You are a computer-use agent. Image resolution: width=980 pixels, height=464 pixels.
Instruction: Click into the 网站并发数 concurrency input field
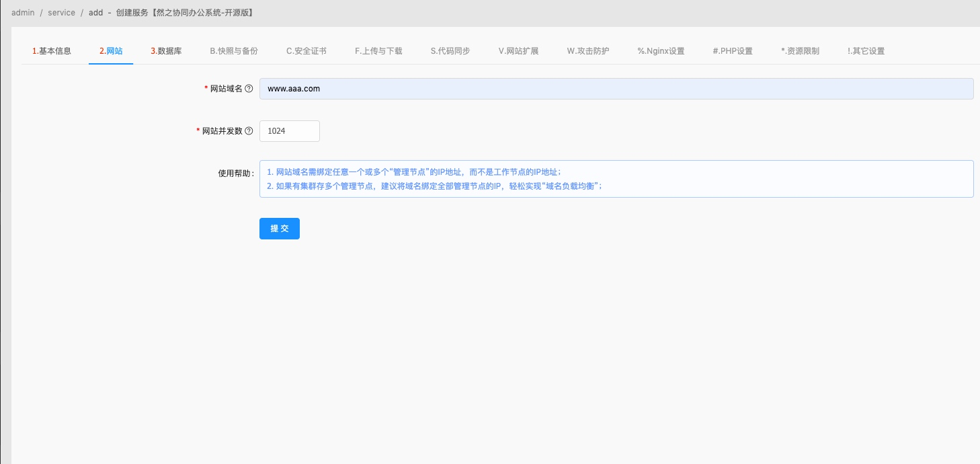289,130
